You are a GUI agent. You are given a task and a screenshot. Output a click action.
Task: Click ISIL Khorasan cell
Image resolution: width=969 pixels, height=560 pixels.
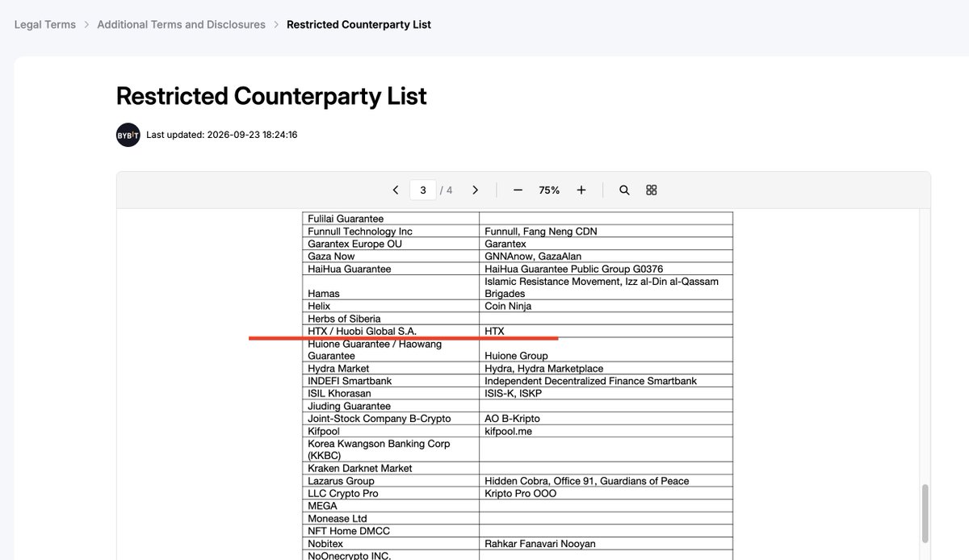pos(391,394)
